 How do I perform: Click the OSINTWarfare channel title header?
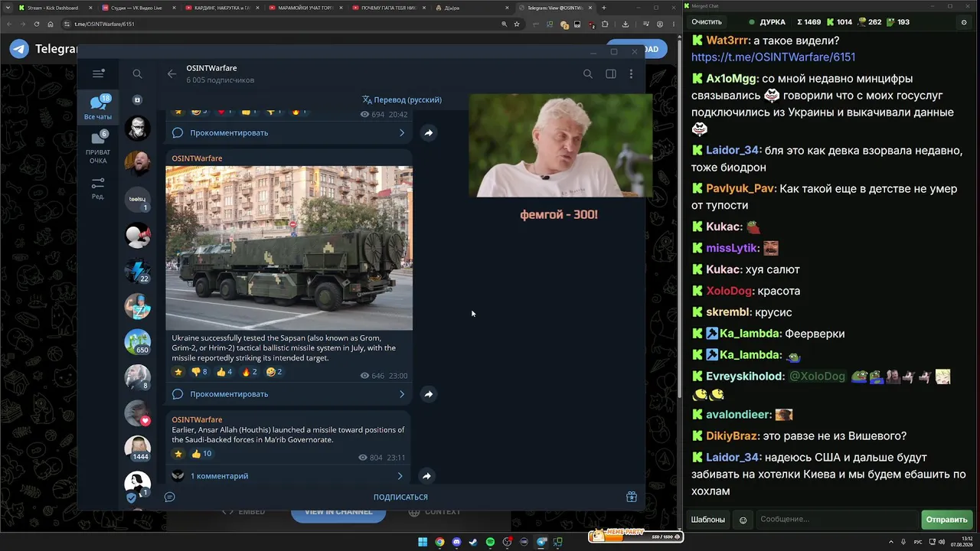(211, 68)
